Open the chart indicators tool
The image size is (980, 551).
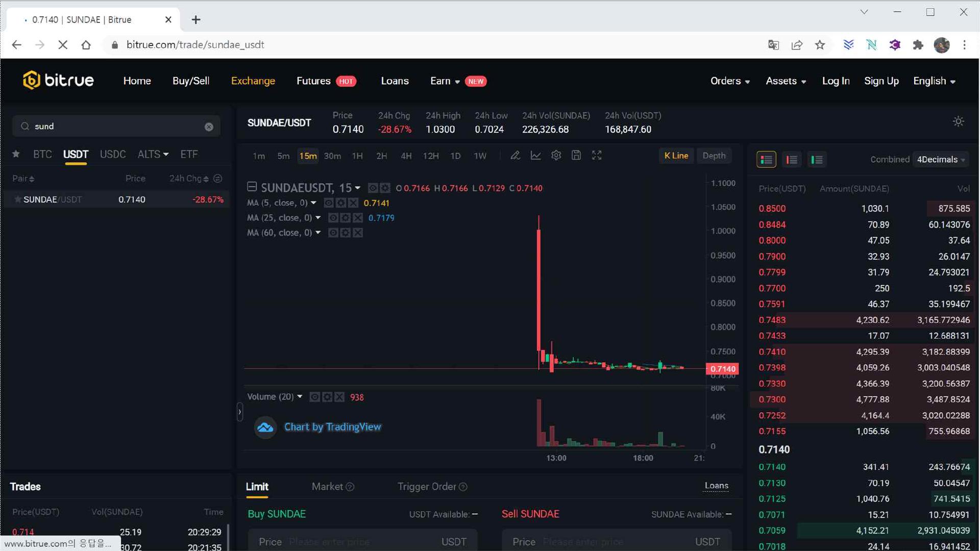[x=535, y=155]
